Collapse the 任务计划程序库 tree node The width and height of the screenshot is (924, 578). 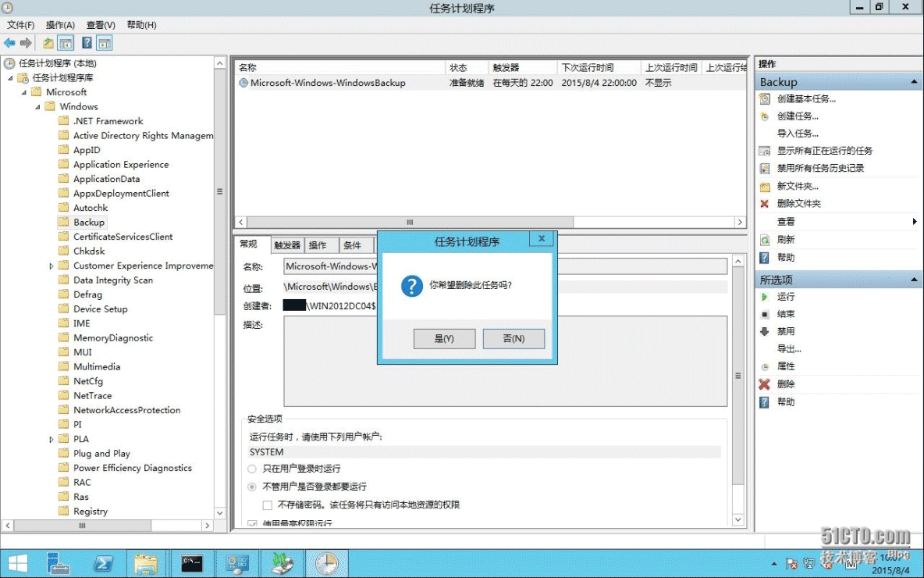coord(10,78)
